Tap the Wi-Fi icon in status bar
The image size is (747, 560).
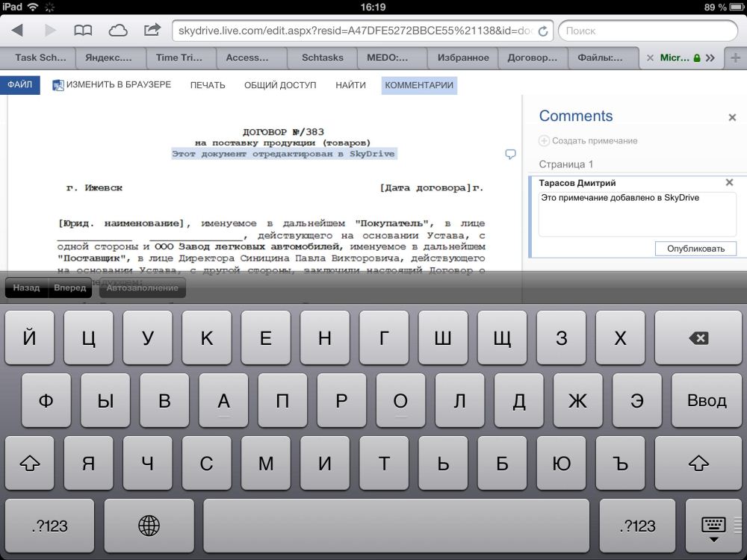[33, 7]
